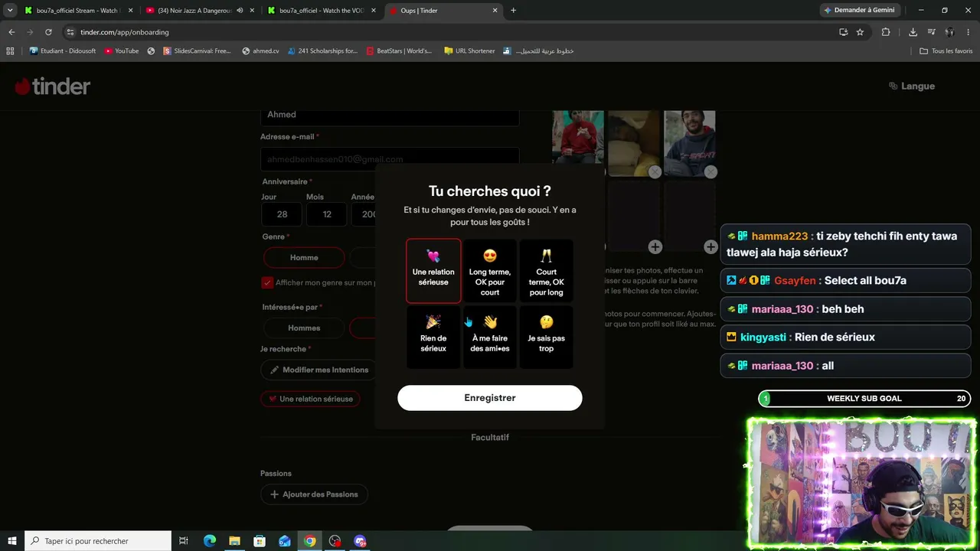Click the Mois birthday field showing 12
The width and height of the screenshot is (980, 551).
[x=327, y=214]
